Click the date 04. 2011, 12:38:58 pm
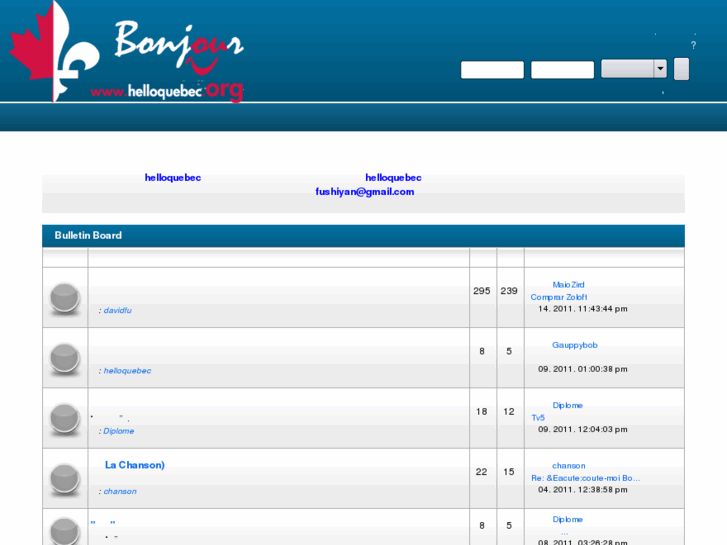This screenshot has width=727, height=545. [583, 490]
